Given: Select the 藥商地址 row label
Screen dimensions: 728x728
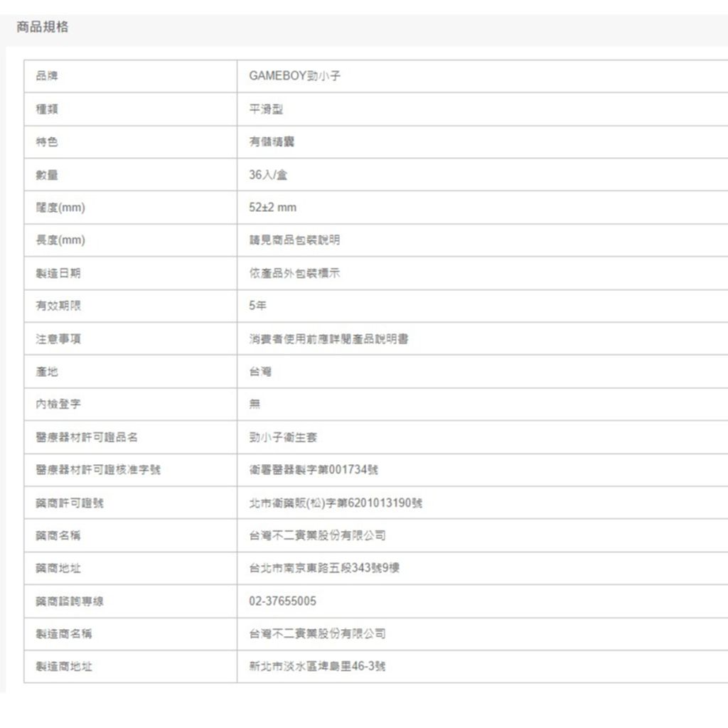Looking at the screenshot, I should pos(58,568).
